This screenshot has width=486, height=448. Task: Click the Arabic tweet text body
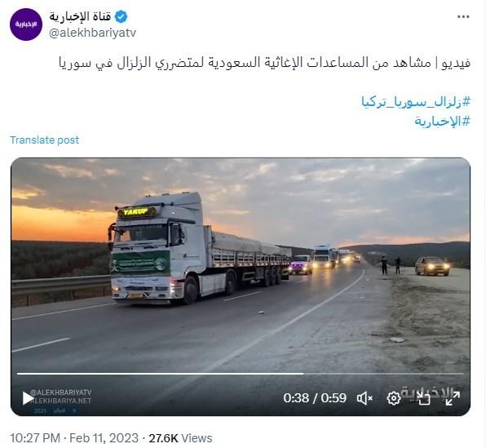tap(264, 63)
